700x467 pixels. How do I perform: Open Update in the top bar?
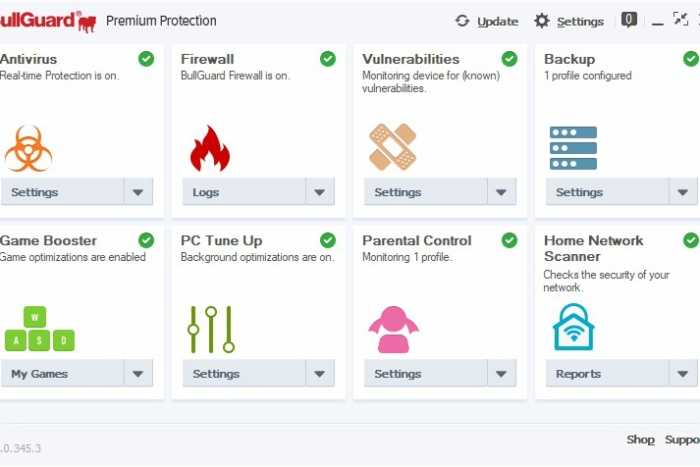tap(486, 21)
